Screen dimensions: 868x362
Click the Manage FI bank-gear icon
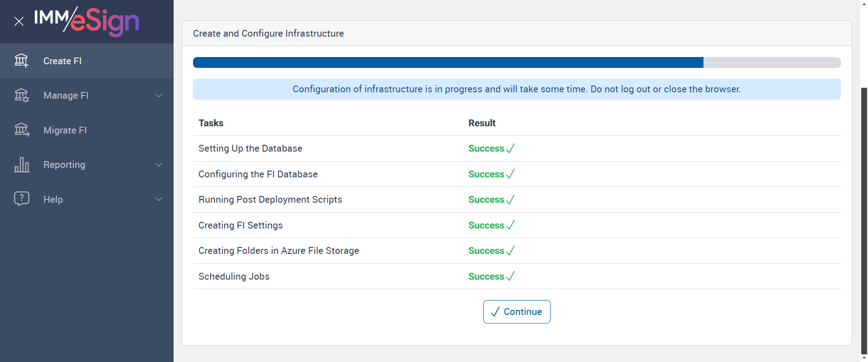[21, 95]
